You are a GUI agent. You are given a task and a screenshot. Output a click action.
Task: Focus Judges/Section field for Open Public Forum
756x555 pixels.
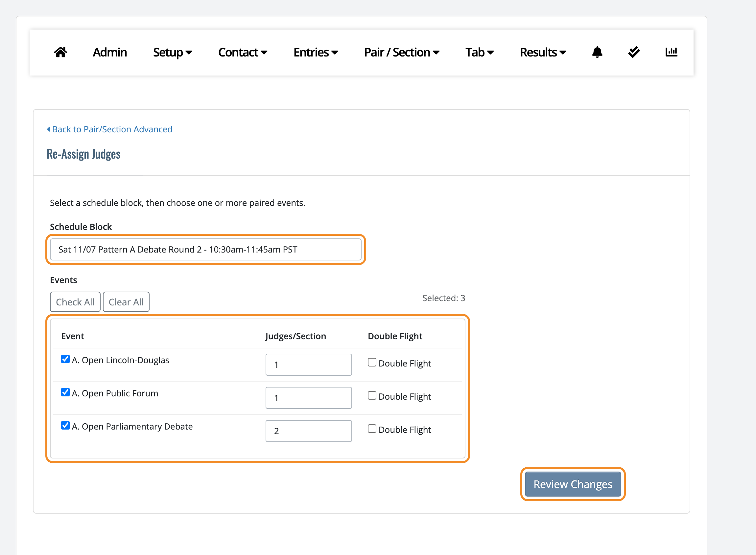click(308, 398)
